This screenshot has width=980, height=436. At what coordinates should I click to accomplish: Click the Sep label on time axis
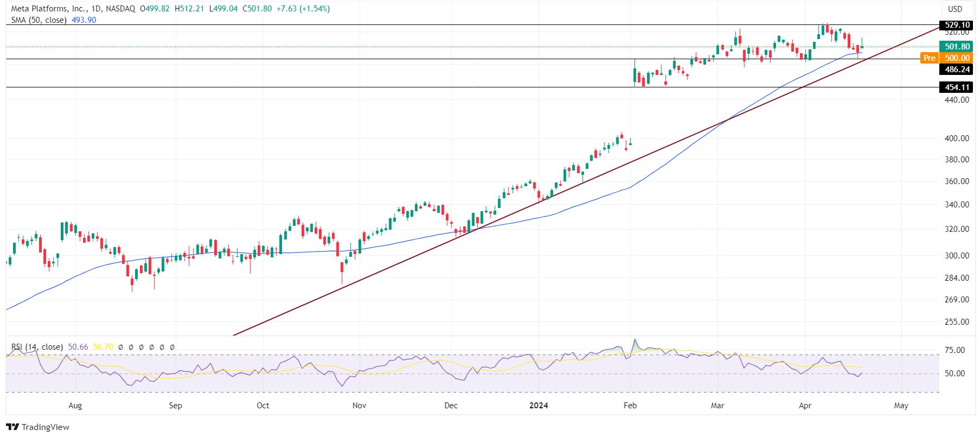click(x=176, y=406)
